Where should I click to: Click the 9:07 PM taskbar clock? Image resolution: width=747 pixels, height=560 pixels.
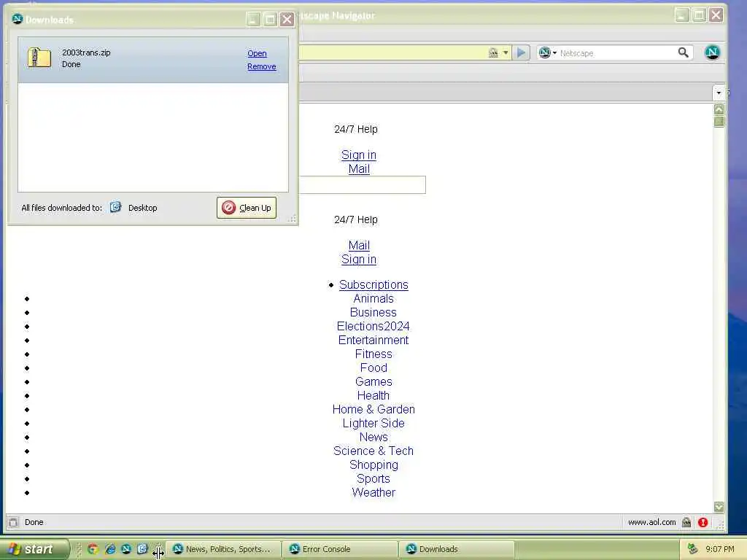pyautogui.click(x=720, y=549)
